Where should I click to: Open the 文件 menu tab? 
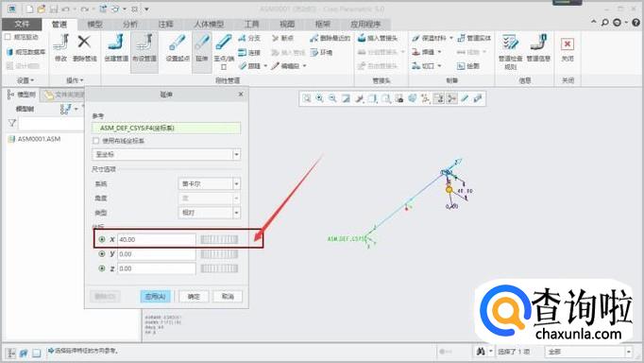(22, 25)
